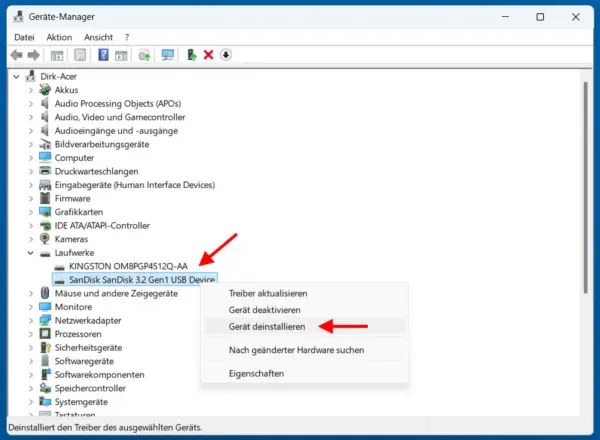Screen dimensions: 600x440
Task: Expand the Audioeingänge und -ausgänge chevron
Action: (x=31, y=130)
